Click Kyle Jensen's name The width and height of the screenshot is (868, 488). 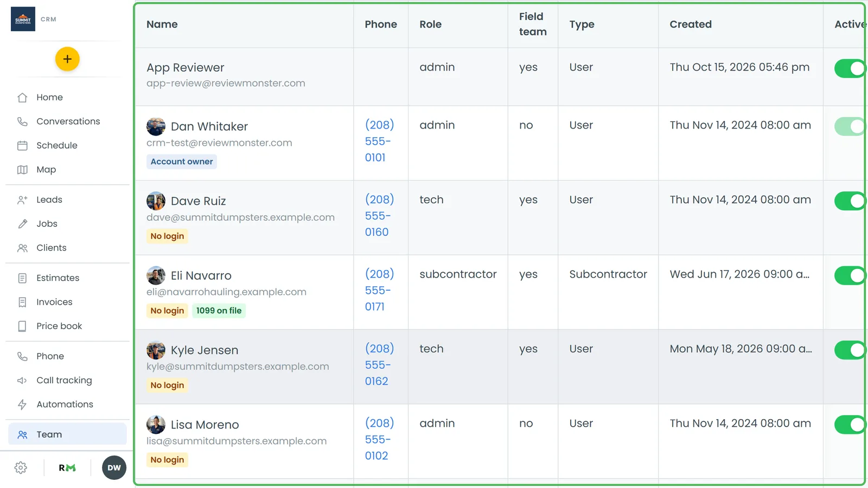(205, 350)
